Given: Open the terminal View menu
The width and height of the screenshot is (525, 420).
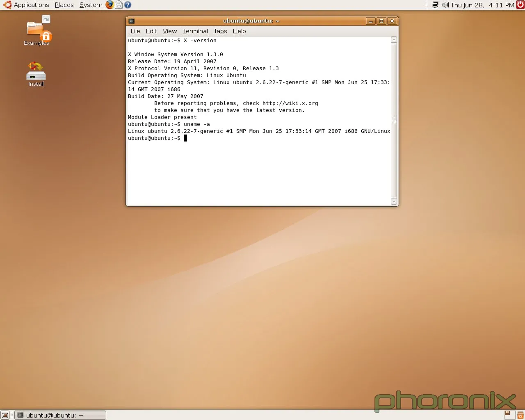Looking at the screenshot, I should 170,31.
